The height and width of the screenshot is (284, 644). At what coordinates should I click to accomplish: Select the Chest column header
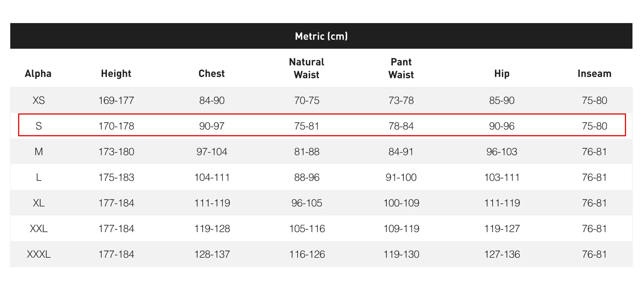tap(212, 73)
